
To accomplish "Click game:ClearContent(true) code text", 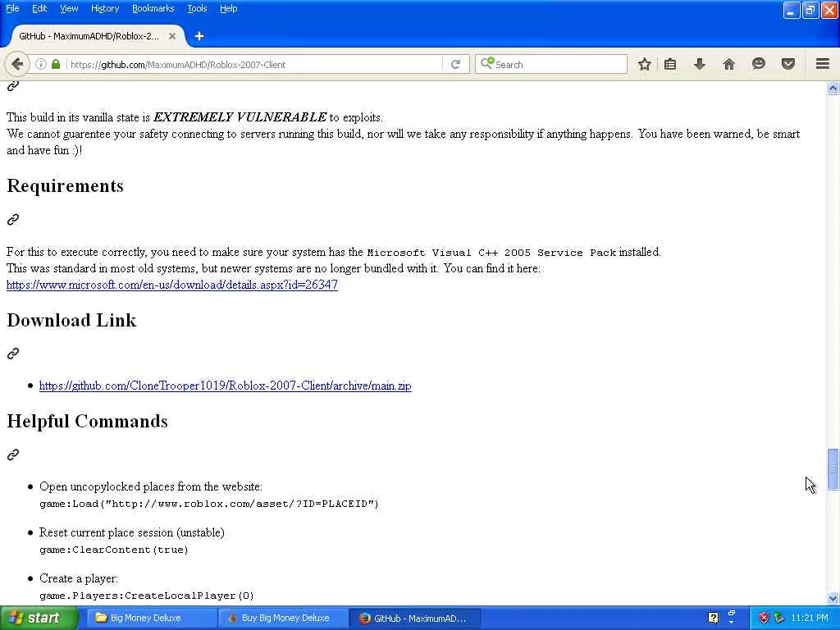I will click(114, 550).
